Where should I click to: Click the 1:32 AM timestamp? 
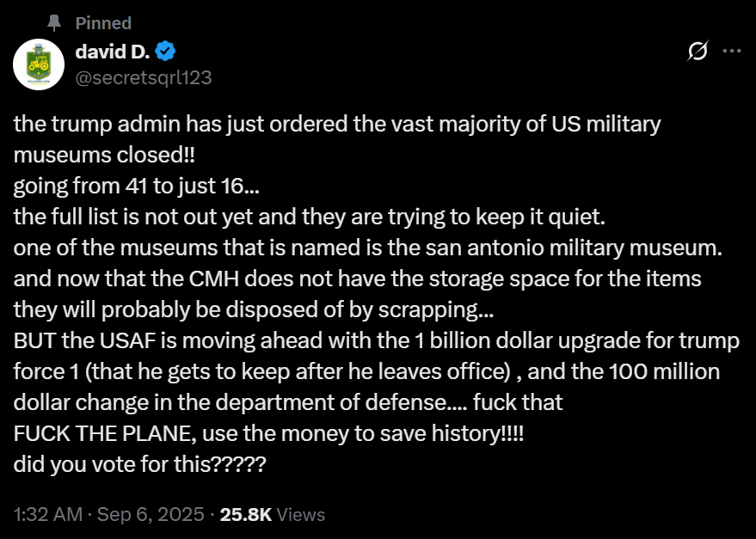pos(48,515)
